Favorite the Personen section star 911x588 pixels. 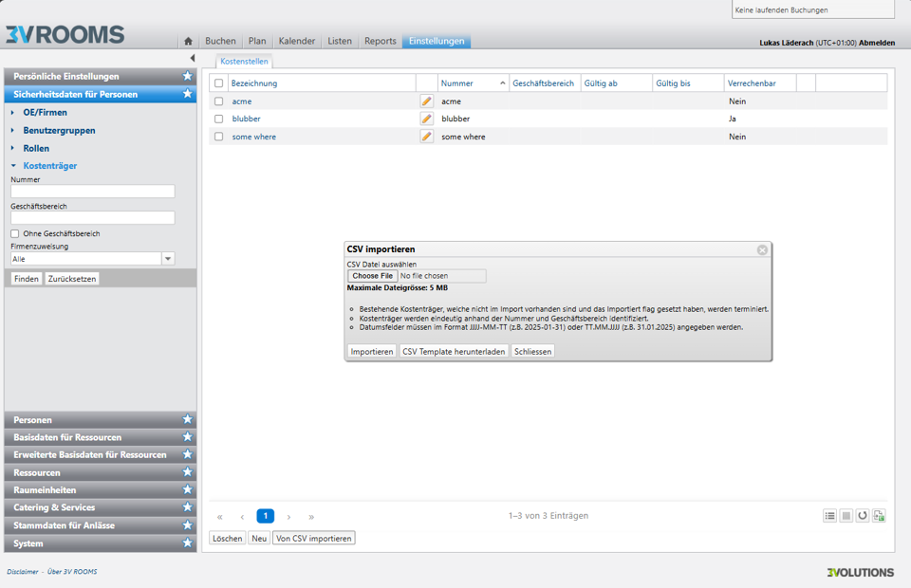point(187,419)
